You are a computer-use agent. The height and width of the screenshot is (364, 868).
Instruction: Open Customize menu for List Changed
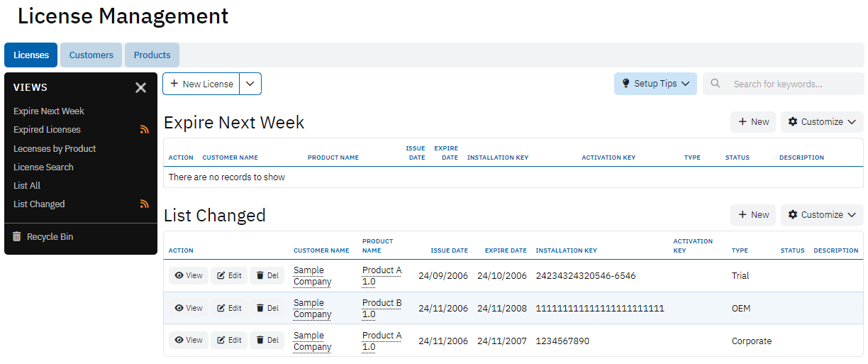822,215
